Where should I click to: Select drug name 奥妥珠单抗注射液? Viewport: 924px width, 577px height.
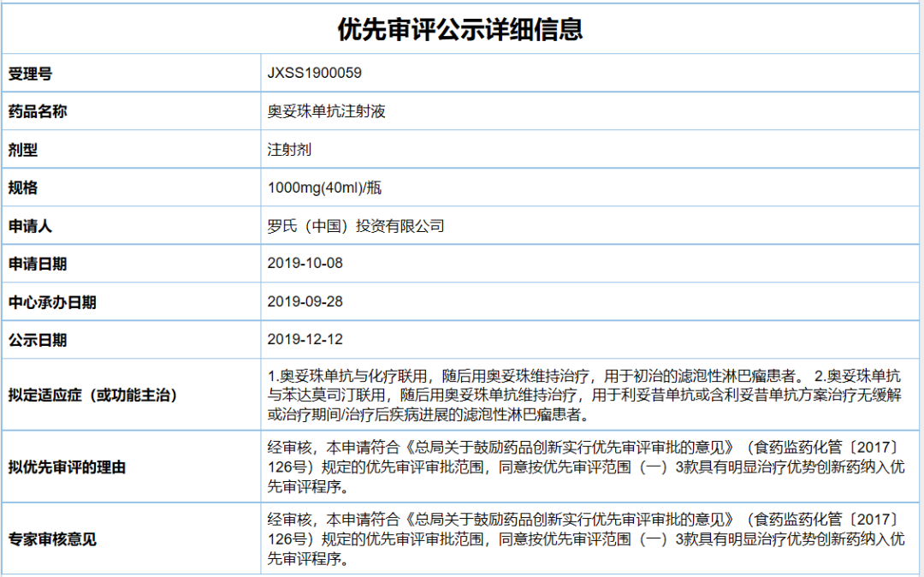click(327, 111)
